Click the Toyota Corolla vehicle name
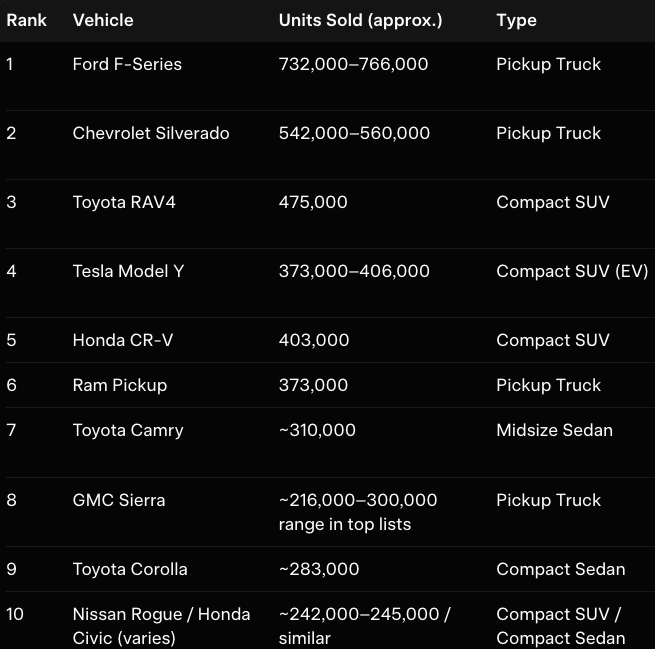 click(130, 569)
